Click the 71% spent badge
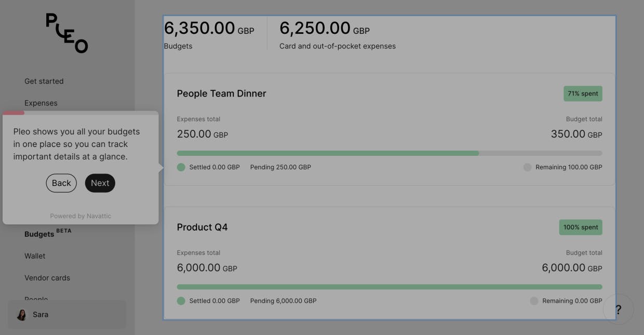Image resolution: width=644 pixels, height=335 pixels. (583, 93)
